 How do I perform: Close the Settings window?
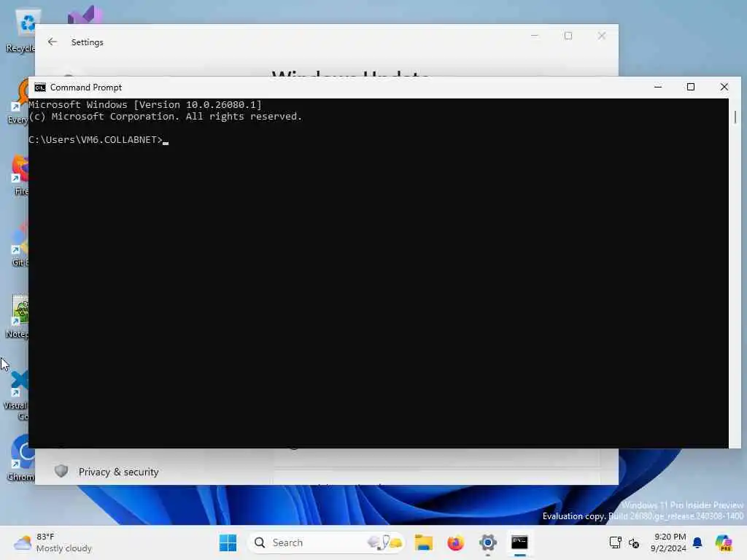click(x=602, y=36)
